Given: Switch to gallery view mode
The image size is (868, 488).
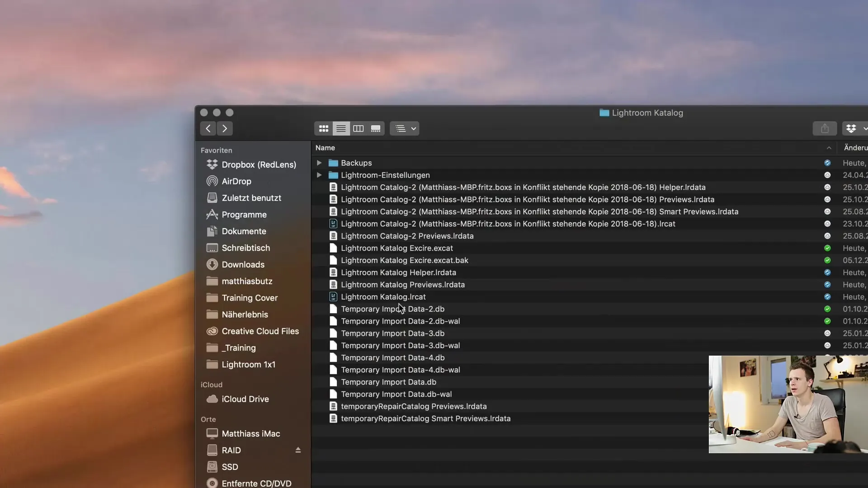Looking at the screenshot, I should point(376,129).
